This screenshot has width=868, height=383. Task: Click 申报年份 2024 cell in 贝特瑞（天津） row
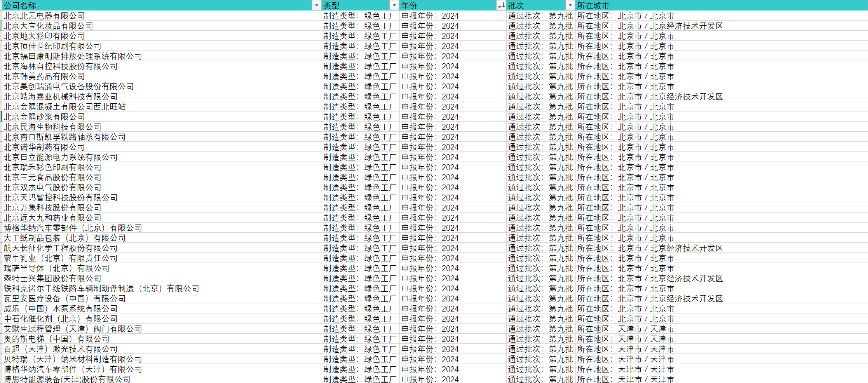(x=453, y=359)
